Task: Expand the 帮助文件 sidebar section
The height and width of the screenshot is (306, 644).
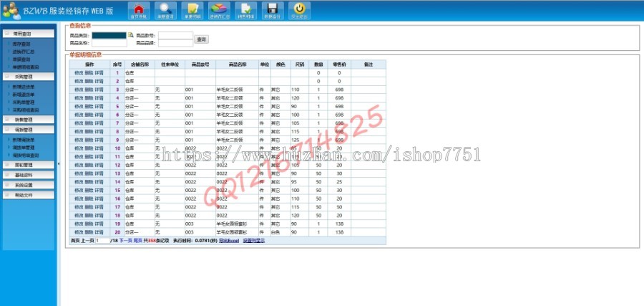Action: (x=29, y=195)
